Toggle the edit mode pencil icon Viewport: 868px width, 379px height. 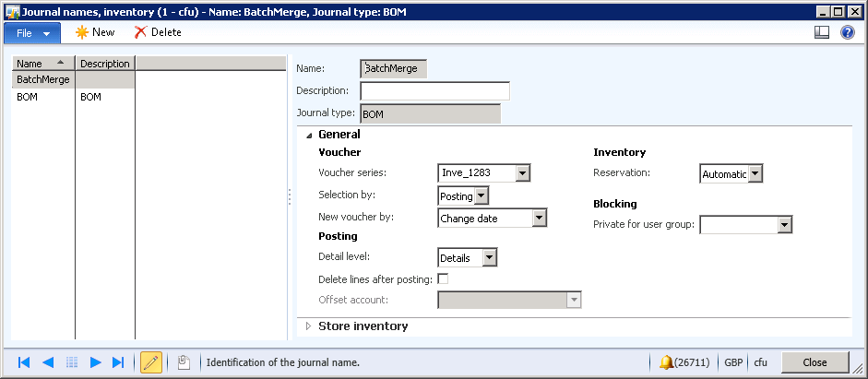click(x=151, y=362)
